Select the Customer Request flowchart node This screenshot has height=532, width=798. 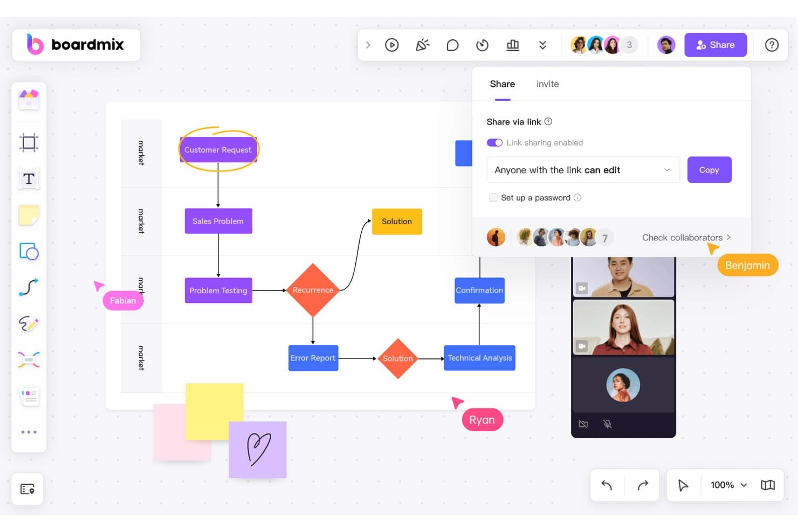218,150
